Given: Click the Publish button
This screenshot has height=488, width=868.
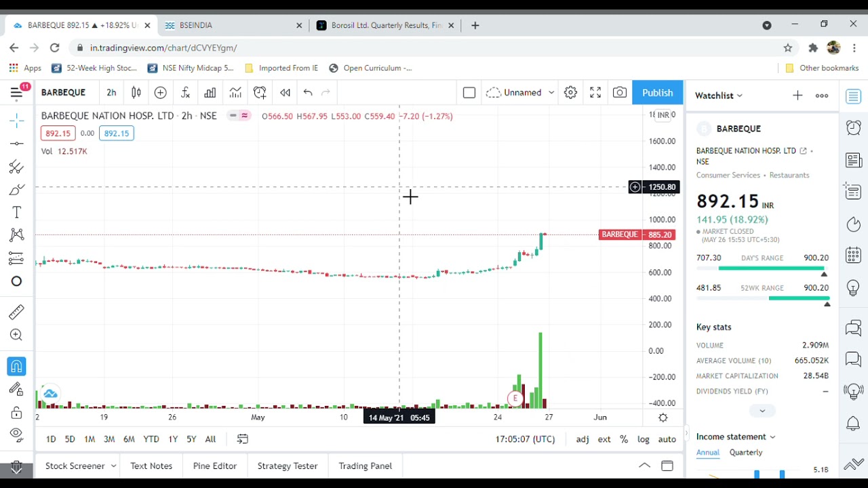Looking at the screenshot, I should [658, 93].
